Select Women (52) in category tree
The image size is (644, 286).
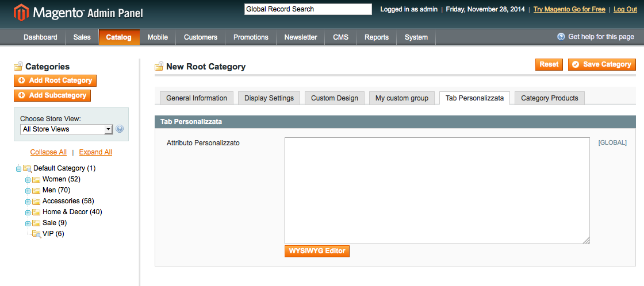pos(62,179)
